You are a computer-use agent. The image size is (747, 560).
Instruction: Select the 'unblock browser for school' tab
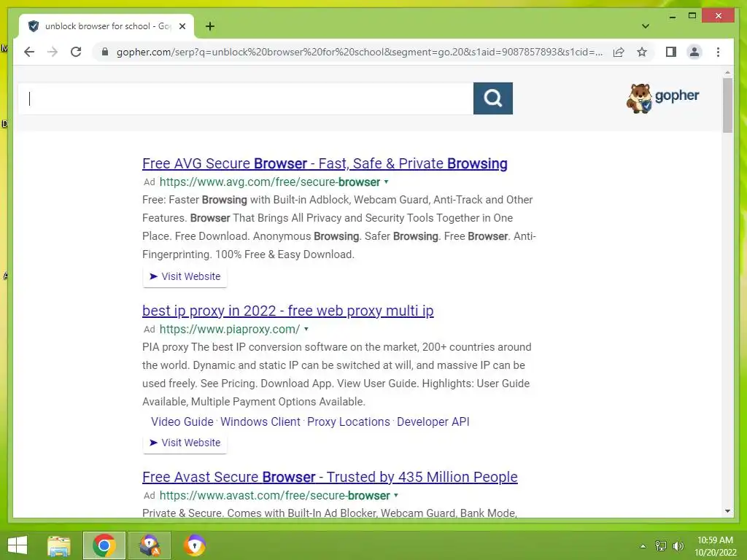coord(106,26)
